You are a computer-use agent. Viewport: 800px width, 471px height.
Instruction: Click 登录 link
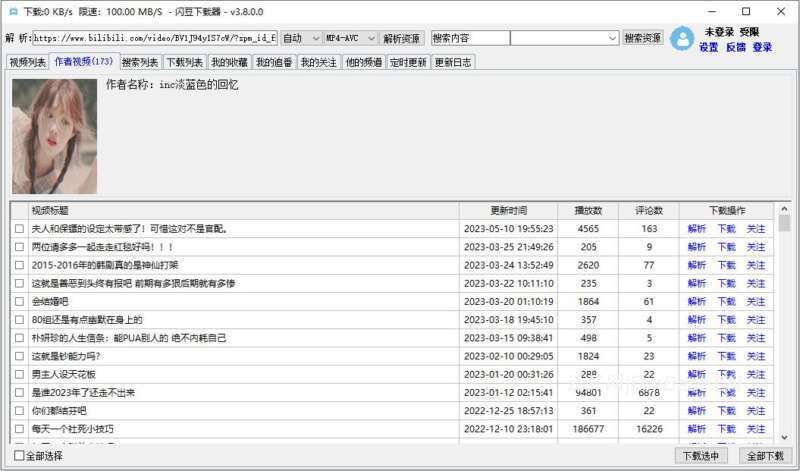pyautogui.click(x=763, y=47)
